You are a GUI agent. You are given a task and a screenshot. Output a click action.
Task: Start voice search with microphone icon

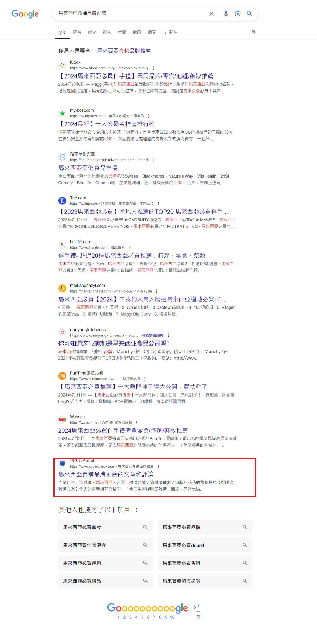225,14
